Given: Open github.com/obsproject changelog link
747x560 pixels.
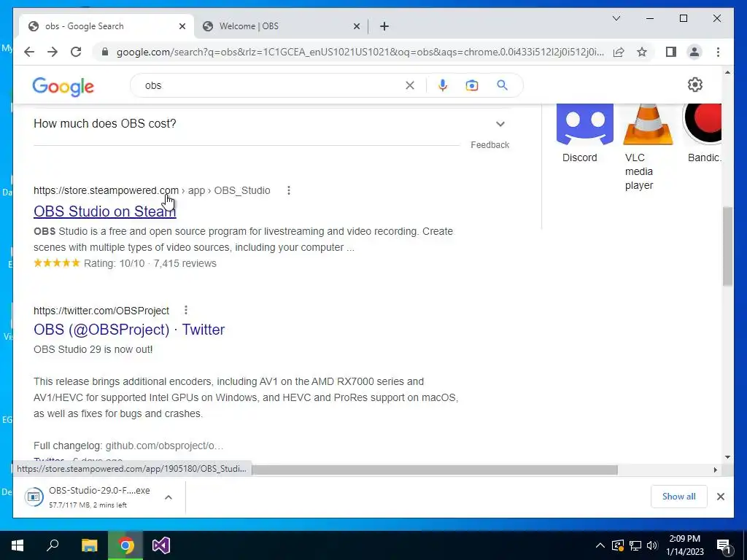Looking at the screenshot, I should click(164, 446).
